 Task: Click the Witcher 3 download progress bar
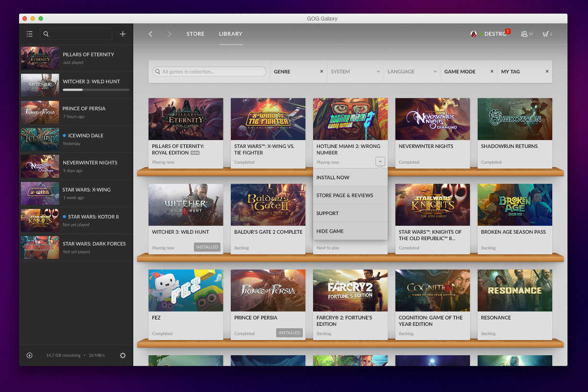pyautogui.click(x=96, y=90)
